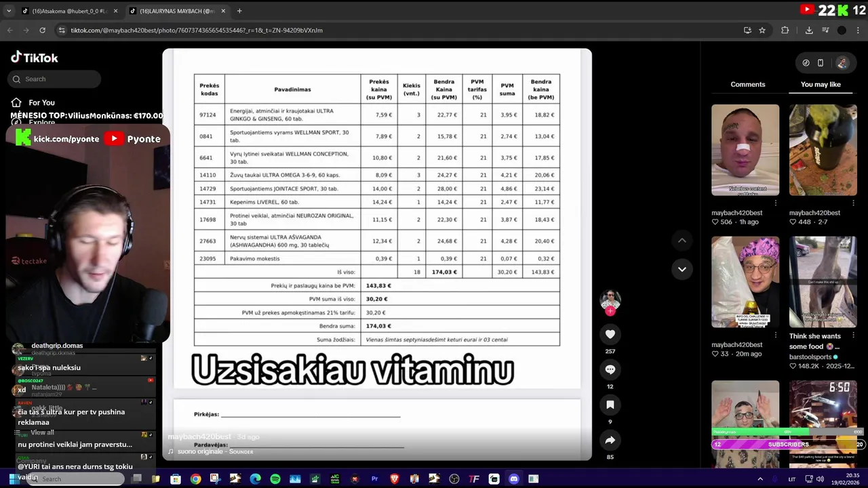The image size is (868, 488).
Task: Open more options for the 448 likes video
Action: click(853, 202)
